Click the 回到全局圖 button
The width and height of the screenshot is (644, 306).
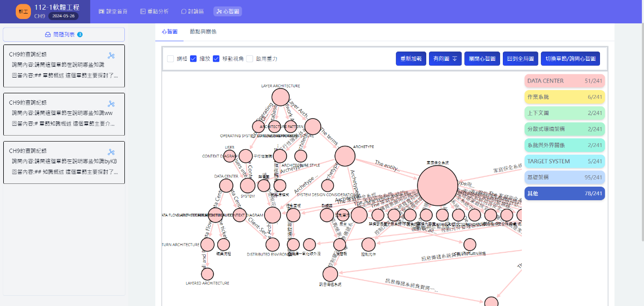[x=520, y=59]
